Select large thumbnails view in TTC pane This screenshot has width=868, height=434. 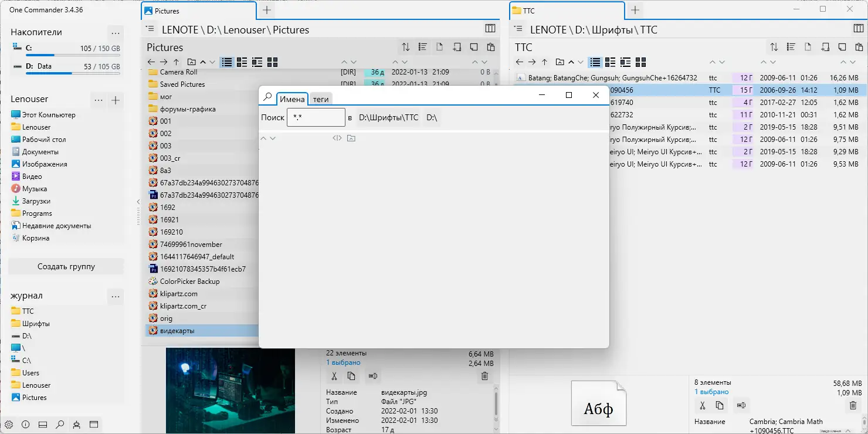point(640,62)
